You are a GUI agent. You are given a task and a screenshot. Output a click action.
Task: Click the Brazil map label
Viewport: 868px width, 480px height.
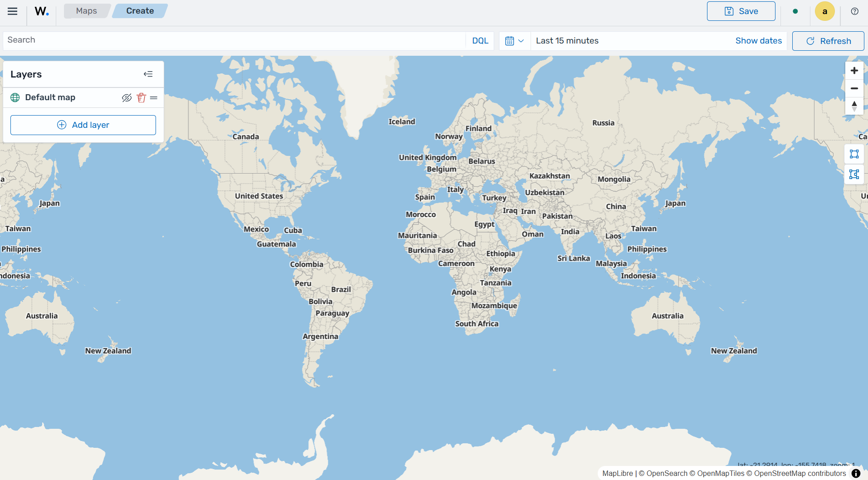341,289
